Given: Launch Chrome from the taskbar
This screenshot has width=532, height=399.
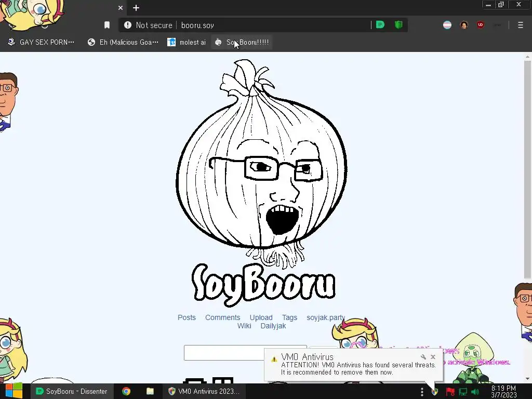Looking at the screenshot, I should [126, 391].
